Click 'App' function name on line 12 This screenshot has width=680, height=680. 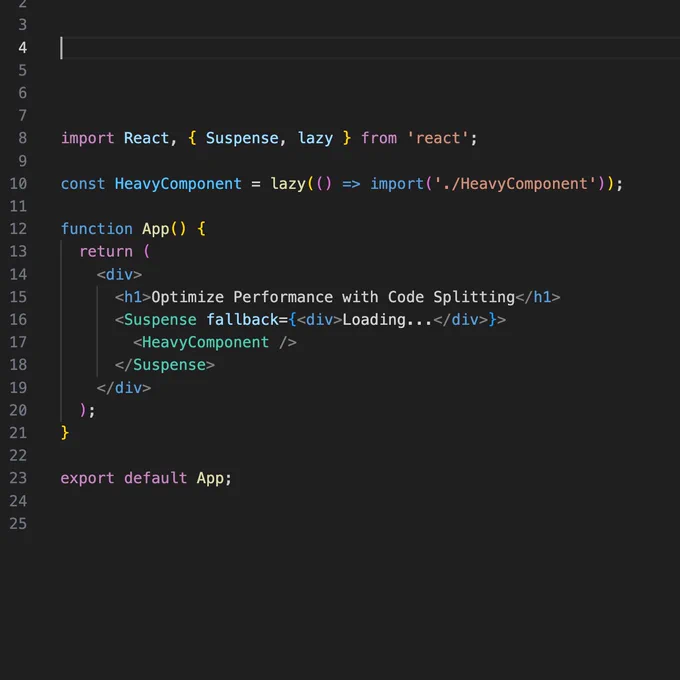pos(156,229)
